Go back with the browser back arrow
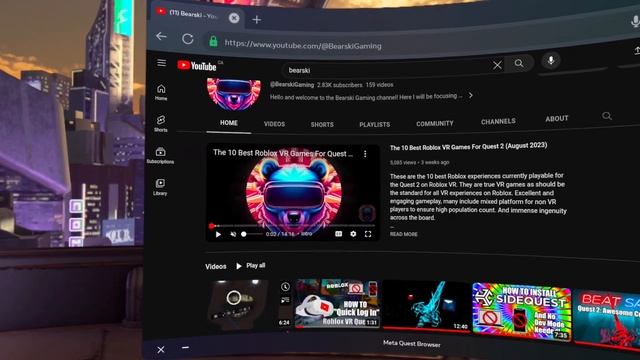This screenshot has width=640, height=360. coord(161,36)
